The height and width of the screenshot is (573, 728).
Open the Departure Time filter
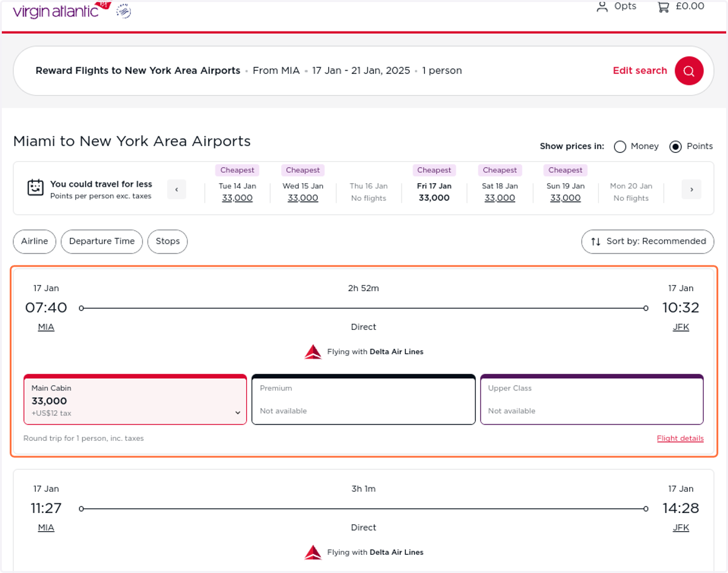[102, 241]
